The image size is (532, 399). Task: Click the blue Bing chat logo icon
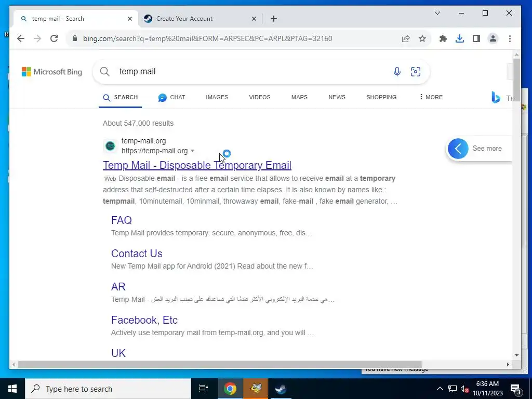point(496,97)
